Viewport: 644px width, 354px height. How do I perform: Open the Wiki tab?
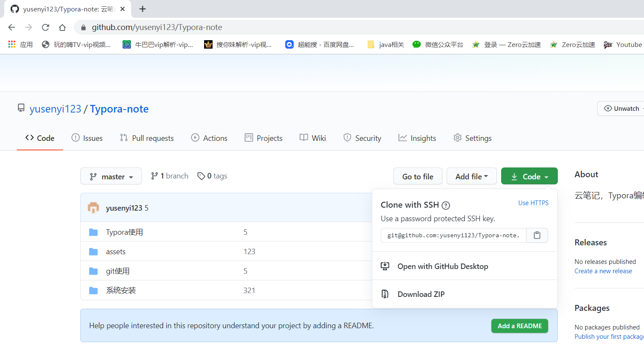[313, 138]
